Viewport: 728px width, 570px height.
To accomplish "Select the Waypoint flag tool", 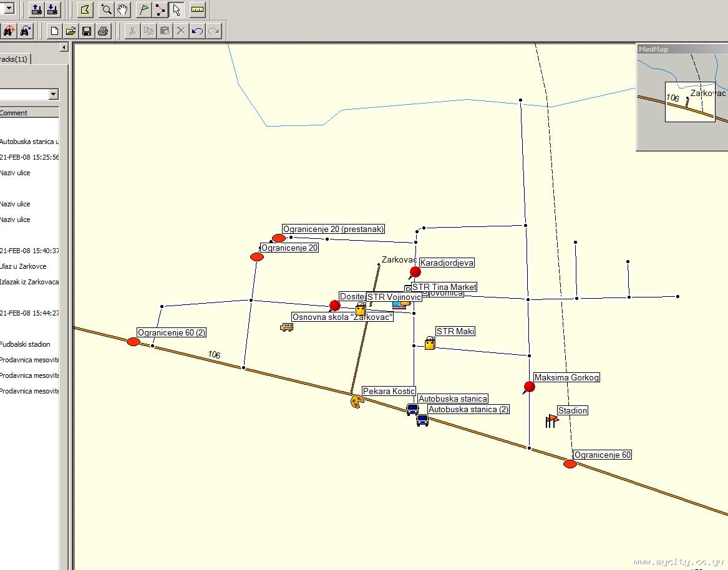I will click(x=144, y=9).
